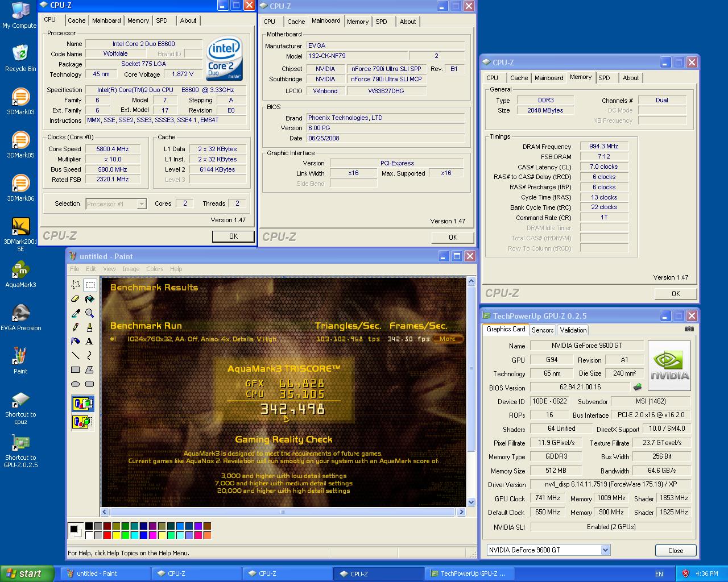
Task: Select the Rounded Rectangle tool
Action: click(x=90, y=384)
